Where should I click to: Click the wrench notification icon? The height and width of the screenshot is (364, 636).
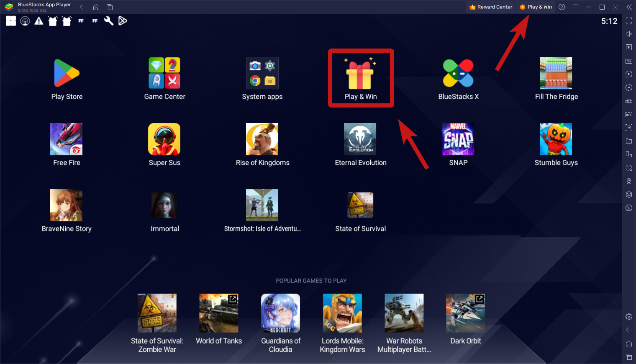[x=109, y=21]
